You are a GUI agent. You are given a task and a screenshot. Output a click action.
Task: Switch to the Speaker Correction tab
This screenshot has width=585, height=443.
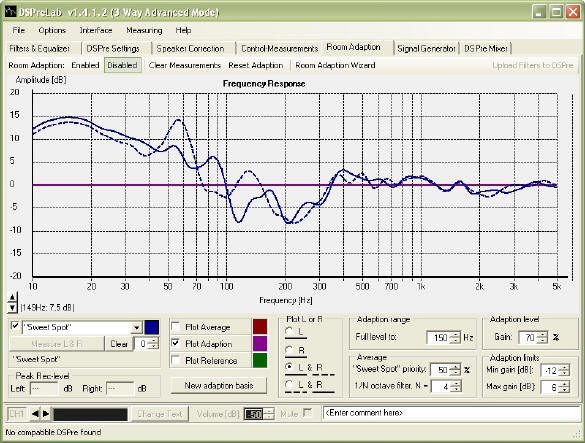(190, 49)
